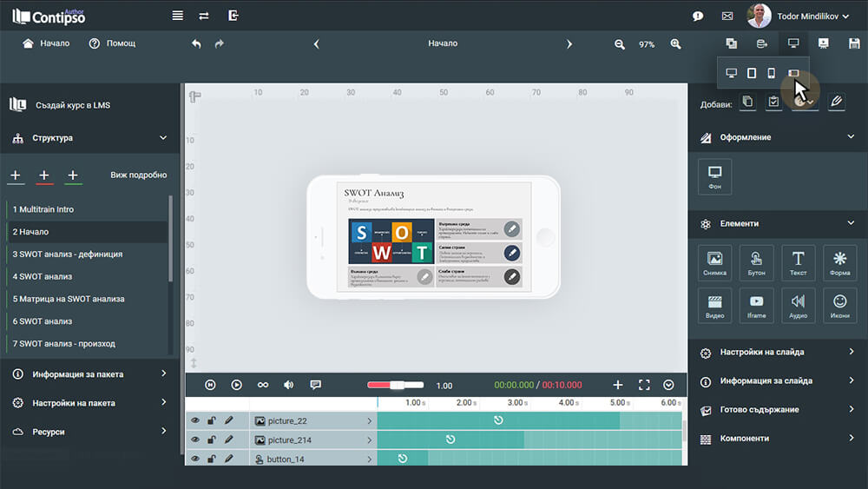Save the project with the floppy icon
The width and height of the screenshot is (868, 489).
(854, 43)
